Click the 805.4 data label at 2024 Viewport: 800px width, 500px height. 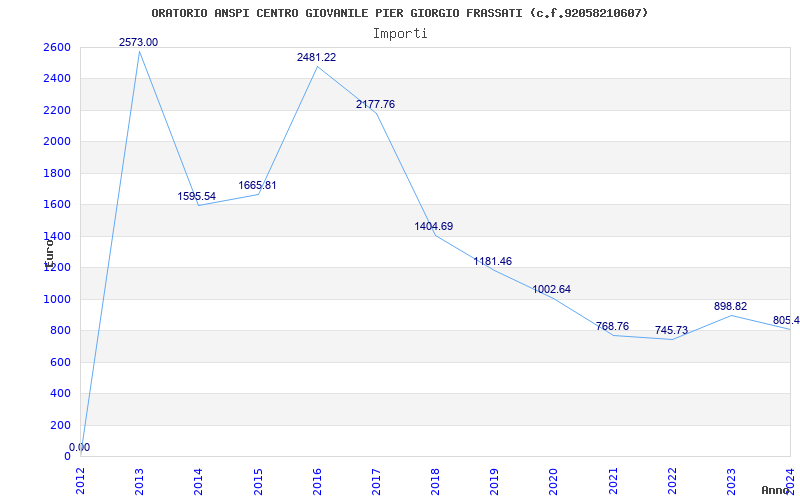point(786,321)
